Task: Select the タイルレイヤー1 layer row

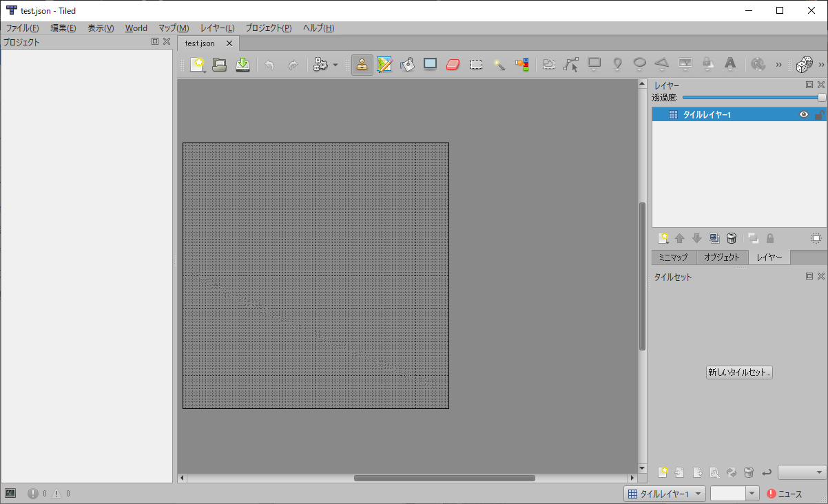Action: [739, 115]
